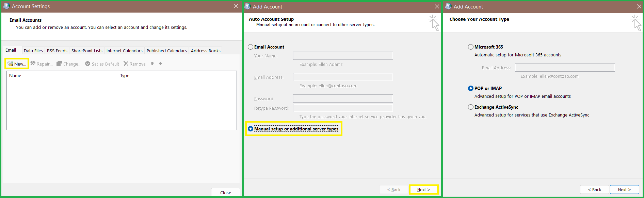The width and height of the screenshot is (644, 198).
Task: Click Back in Choose Your Account Type
Action: 594,190
